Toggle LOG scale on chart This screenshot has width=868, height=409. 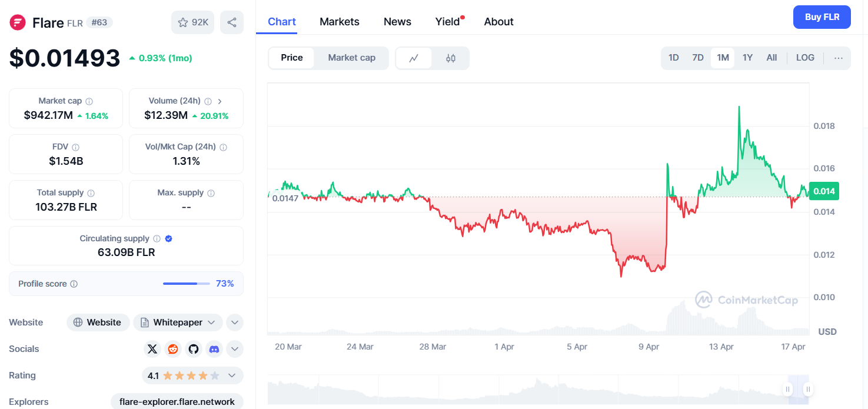click(x=805, y=58)
